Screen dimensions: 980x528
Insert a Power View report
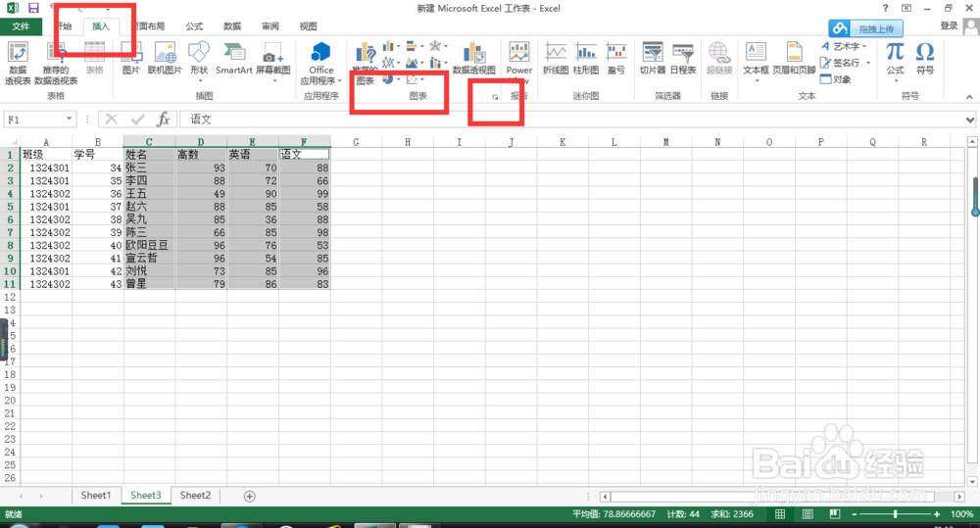coord(518,63)
